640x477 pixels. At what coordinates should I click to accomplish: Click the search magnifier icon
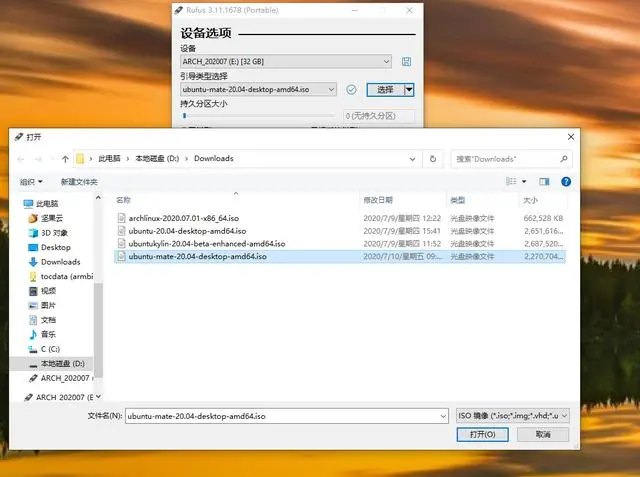pos(564,159)
